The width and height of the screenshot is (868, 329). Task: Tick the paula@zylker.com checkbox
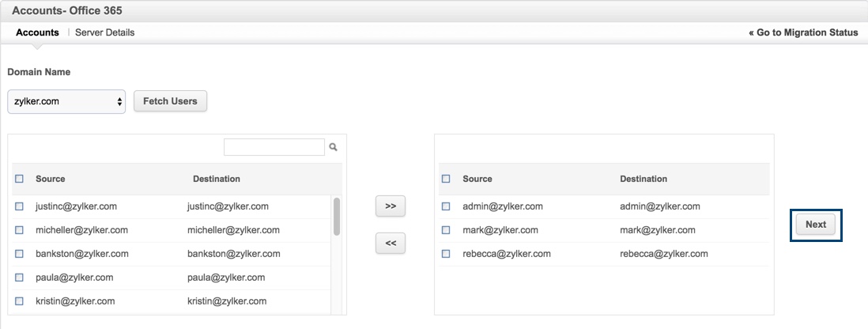pos(19,278)
